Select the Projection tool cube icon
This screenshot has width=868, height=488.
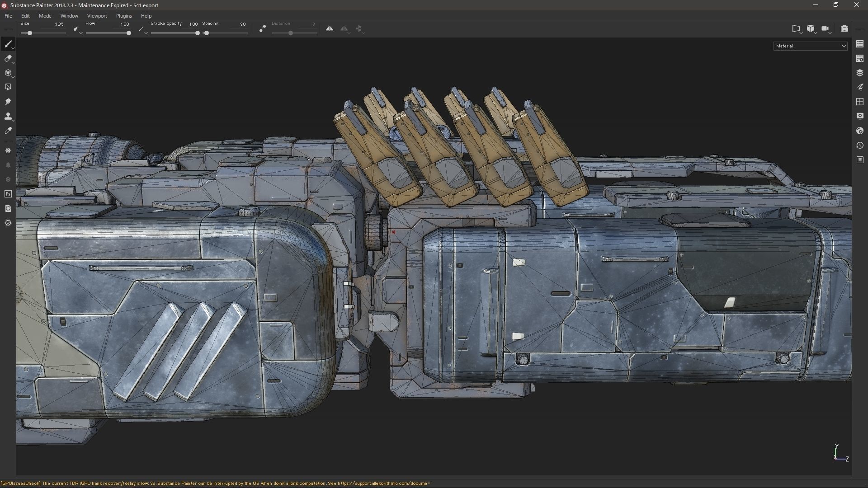point(7,73)
